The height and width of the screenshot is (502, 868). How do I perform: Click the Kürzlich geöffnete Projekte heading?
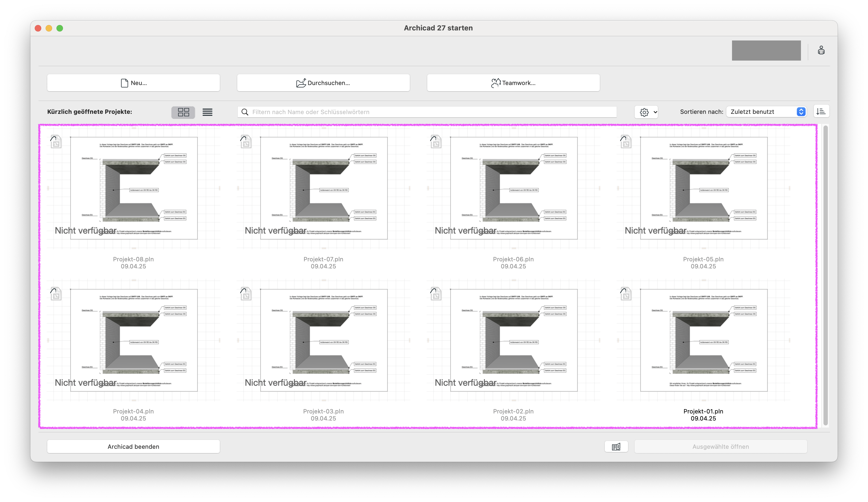coord(90,112)
